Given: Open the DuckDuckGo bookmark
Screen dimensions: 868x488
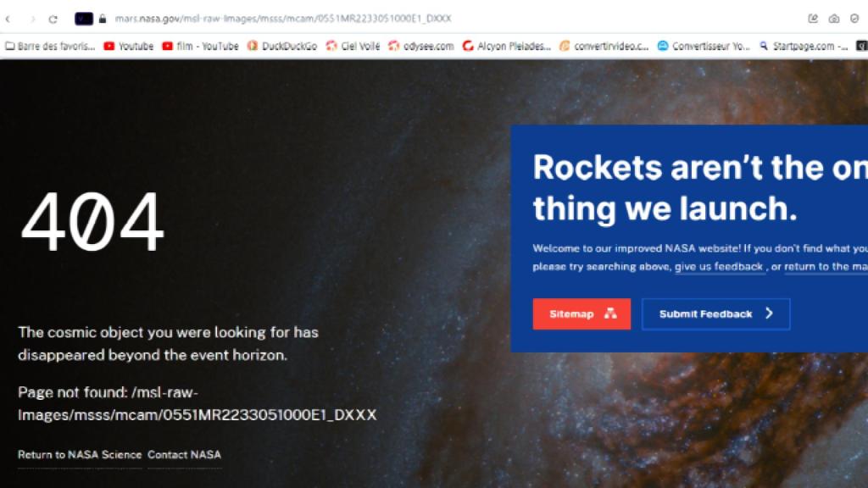Looking at the screenshot, I should (282, 46).
